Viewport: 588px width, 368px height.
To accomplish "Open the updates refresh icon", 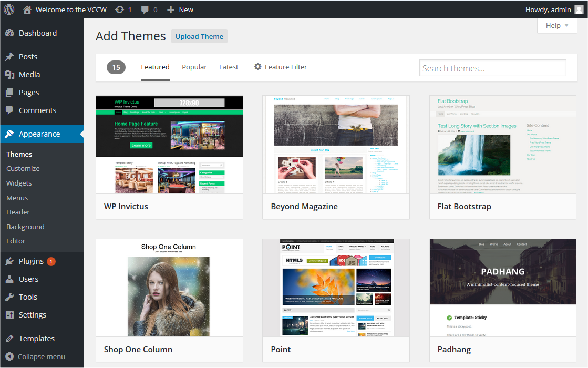I will click(x=120, y=9).
